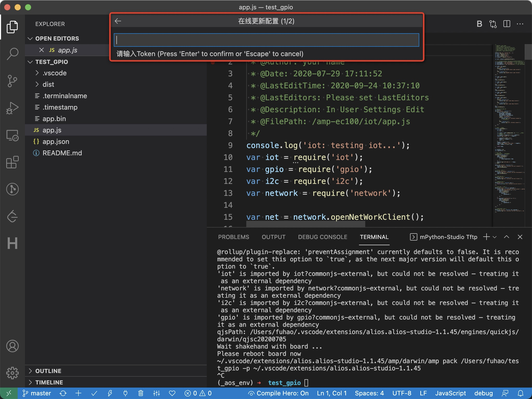Change encoding via UTF-8 status item

coord(402,393)
